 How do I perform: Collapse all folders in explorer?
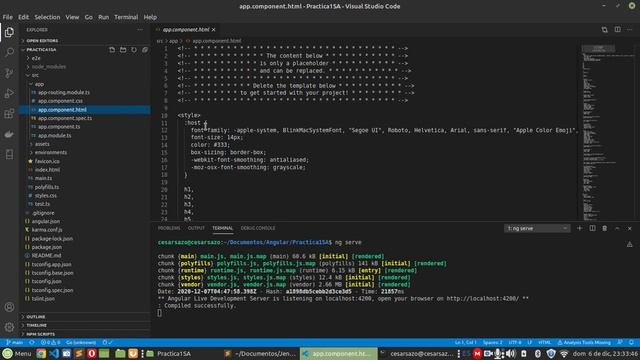click(145, 50)
